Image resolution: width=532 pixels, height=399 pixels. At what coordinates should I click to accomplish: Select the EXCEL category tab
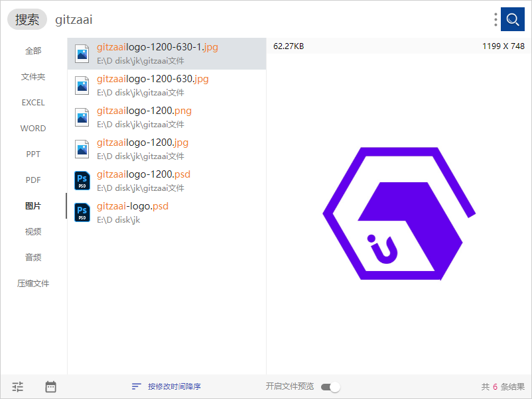33,102
